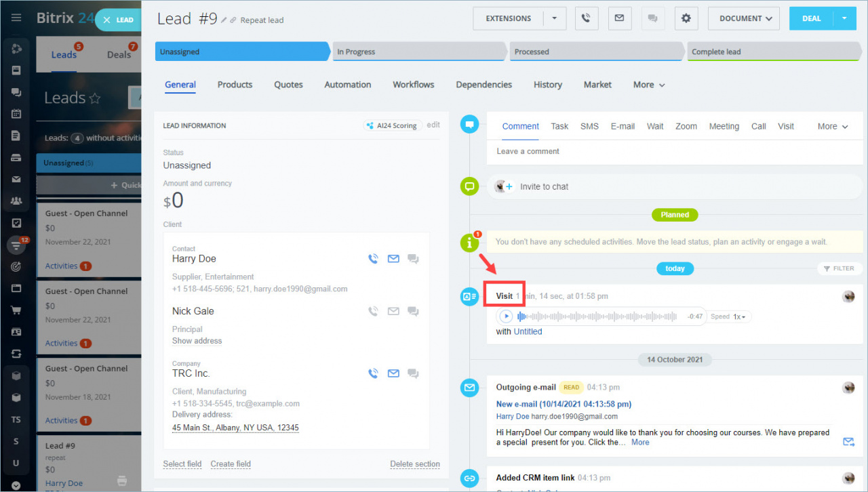Image resolution: width=868 pixels, height=492 pixels.
Task: Open the hamburger main menu
Action: point(16,18)
